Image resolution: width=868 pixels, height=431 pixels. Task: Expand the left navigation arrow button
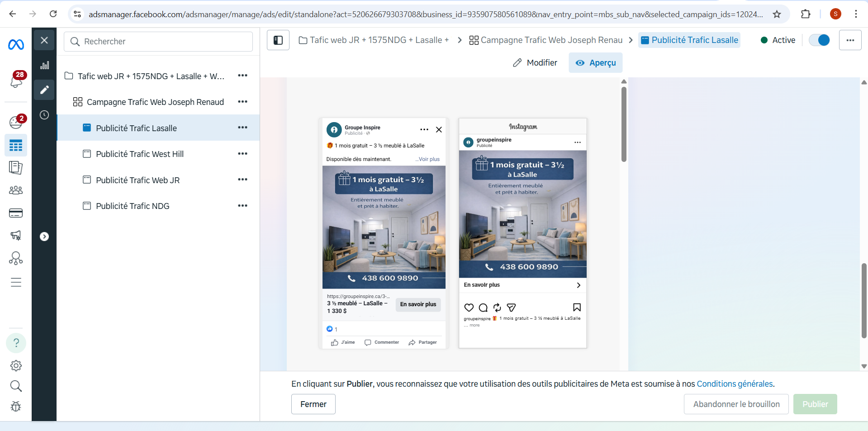[44, 237]
